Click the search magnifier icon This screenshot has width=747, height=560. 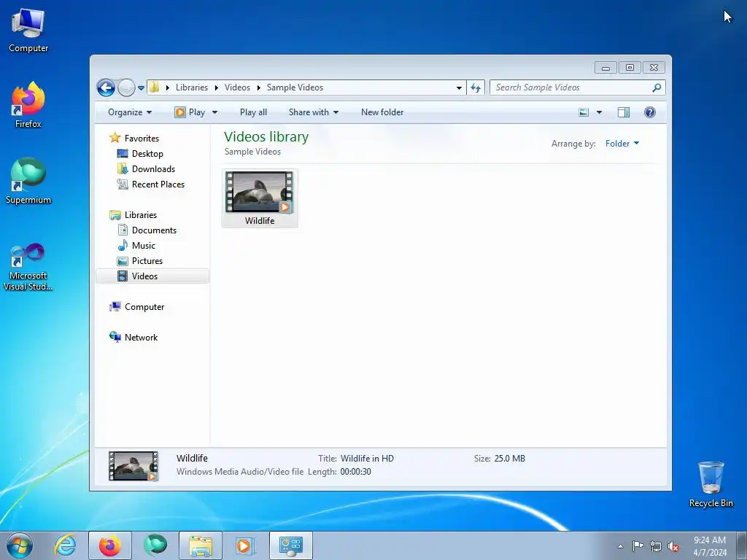(x=657, y=87)
